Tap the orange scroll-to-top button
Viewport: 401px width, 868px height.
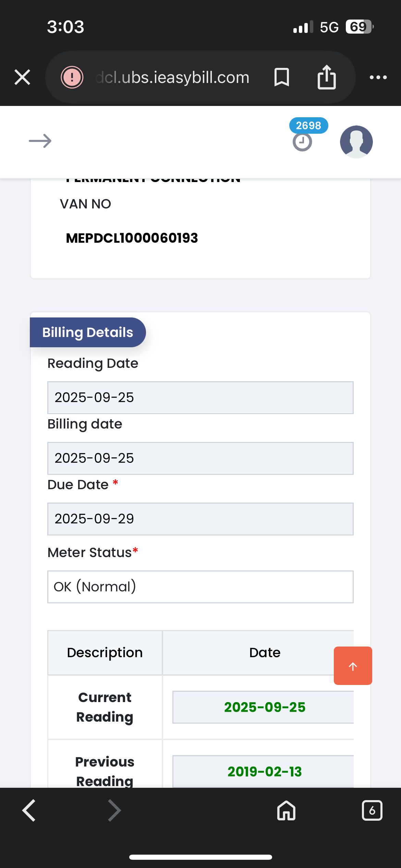[x=353, y=666]
